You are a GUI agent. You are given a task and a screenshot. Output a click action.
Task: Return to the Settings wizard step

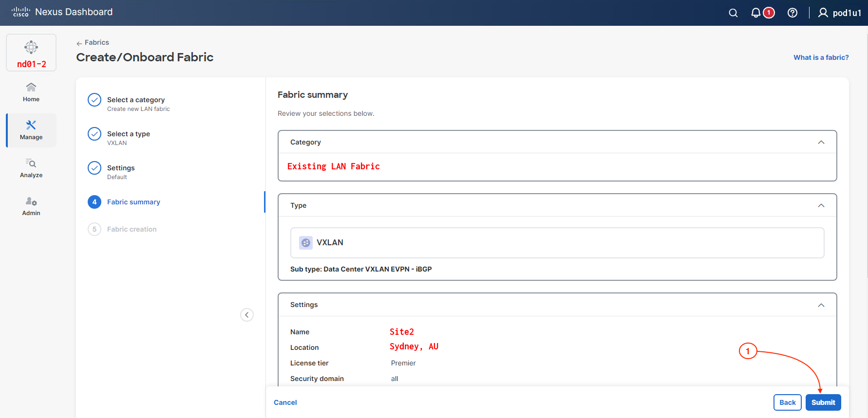tap(121, 168)
